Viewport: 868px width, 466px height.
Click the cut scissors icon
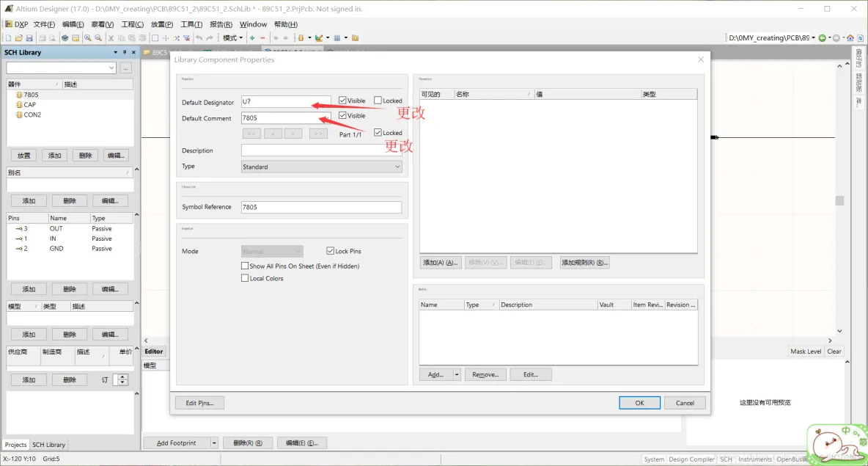coord(111,38)
